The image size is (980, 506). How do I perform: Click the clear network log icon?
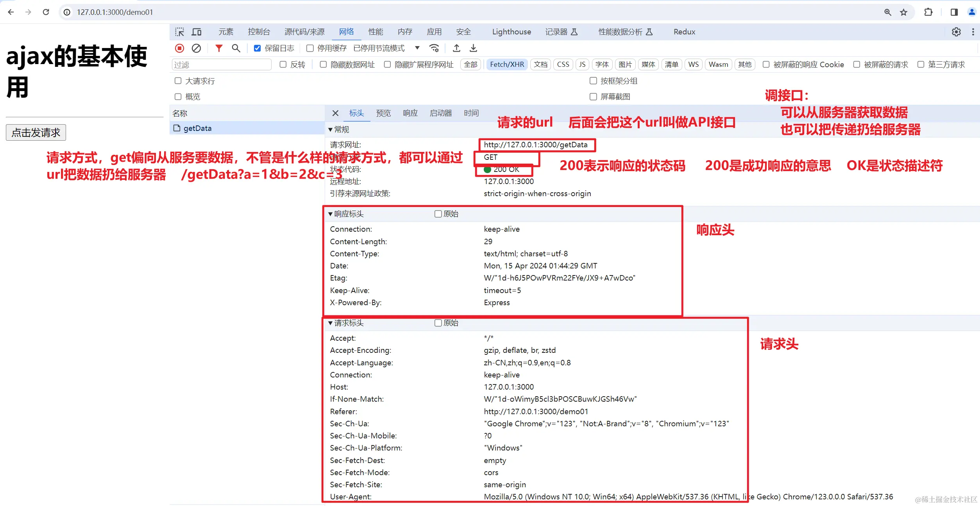click(196, 48)
